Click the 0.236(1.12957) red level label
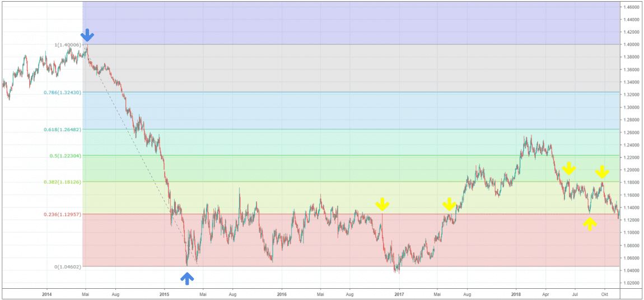The width and height of the screenshot is (644, 300). click(62, 214)
